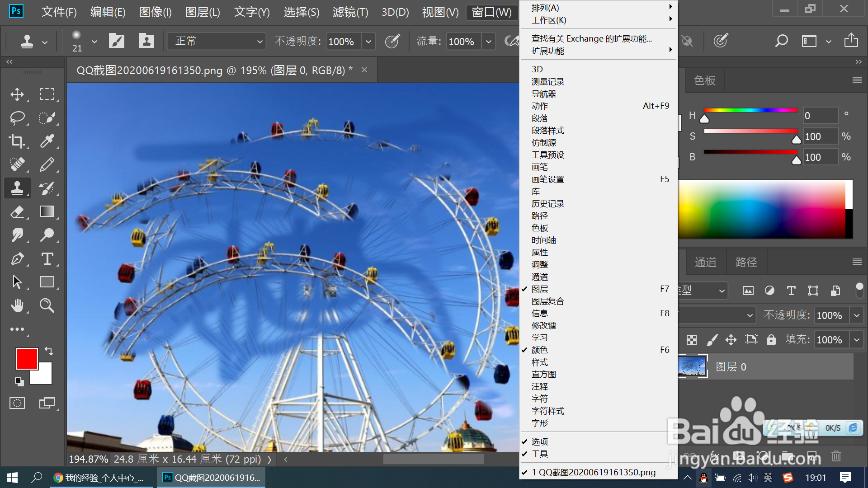Viewport: 868px width, 488px height.
Task: Select the Pencil tool
Action: coord(47,164)
